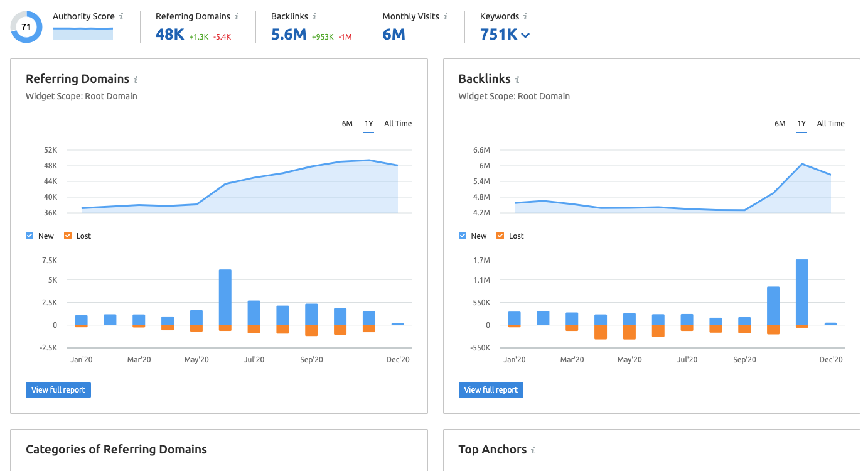This screenshot has width=868, height=471.
Task: Switch Backlinks widget to 1Y range
Action: pyautogui.click(x=801, y=124)
